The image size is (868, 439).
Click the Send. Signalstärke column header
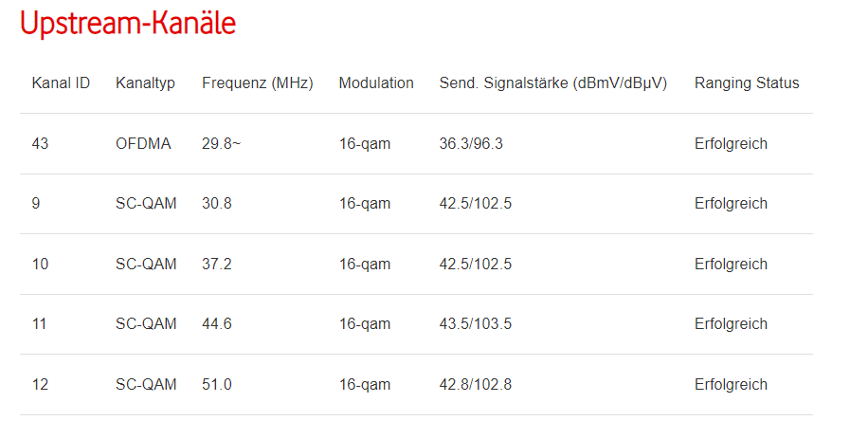tap(552, 83)
